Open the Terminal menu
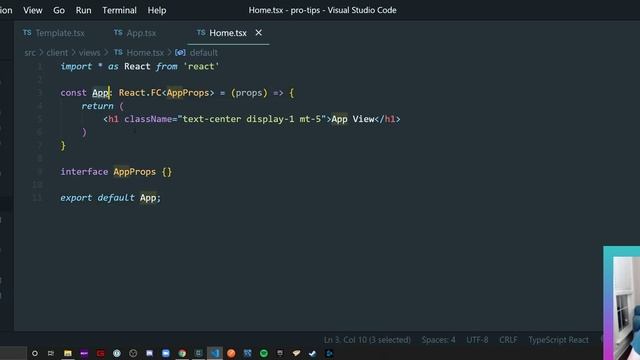 (x=119, y=10)
